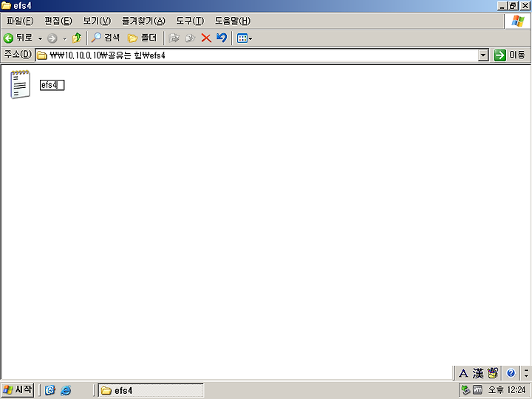Screen dimensions: 532x399
Task: Click the 이동 (Go) button
Action: (x=510, y=55)
